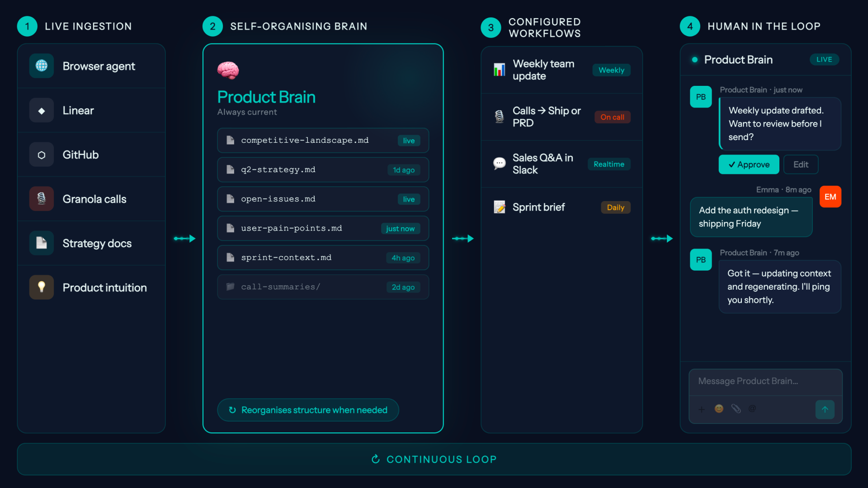Open the call-summaries/ folder name
This screenshot has height=488, width=868.
coord(280,286)
